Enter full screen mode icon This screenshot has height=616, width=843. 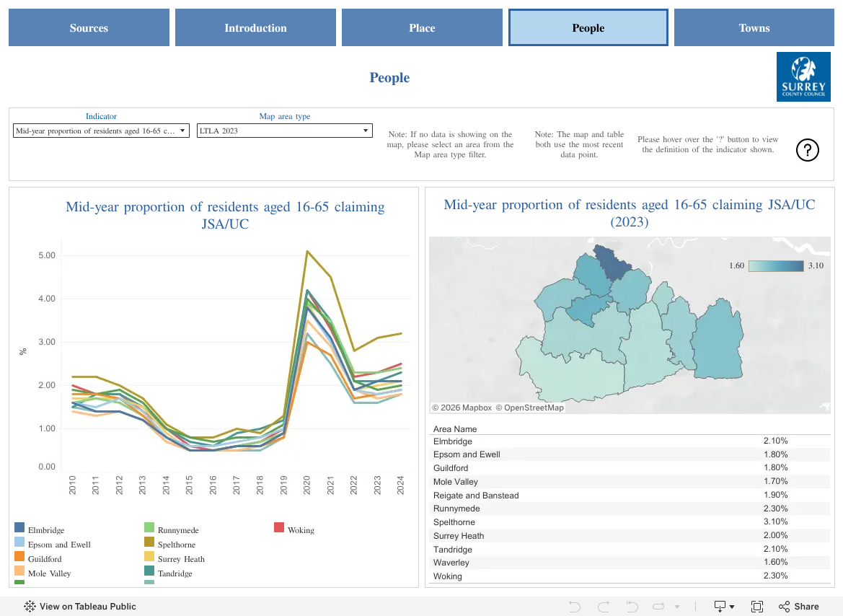757,607
